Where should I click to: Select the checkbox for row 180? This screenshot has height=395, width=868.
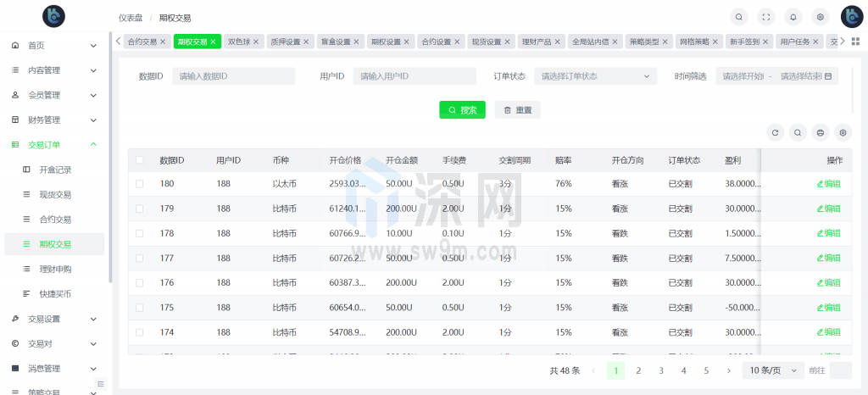point(140,184)
